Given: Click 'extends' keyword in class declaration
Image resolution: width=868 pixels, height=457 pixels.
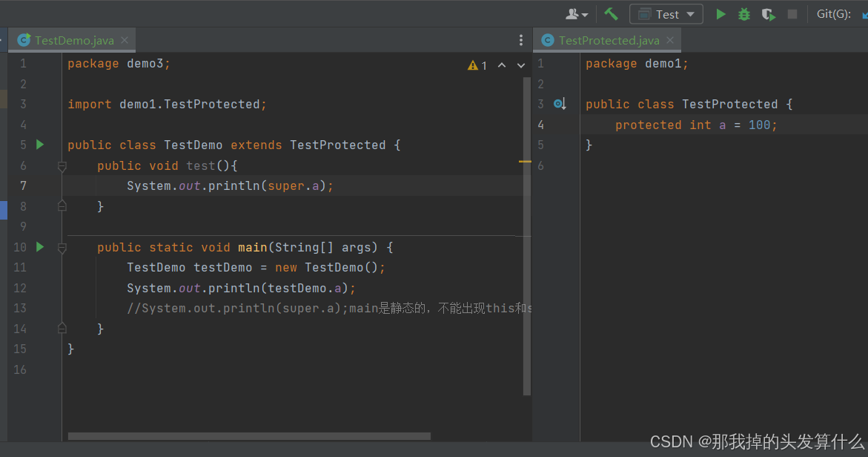Looking at the screenshot, I should pos(256,145).
